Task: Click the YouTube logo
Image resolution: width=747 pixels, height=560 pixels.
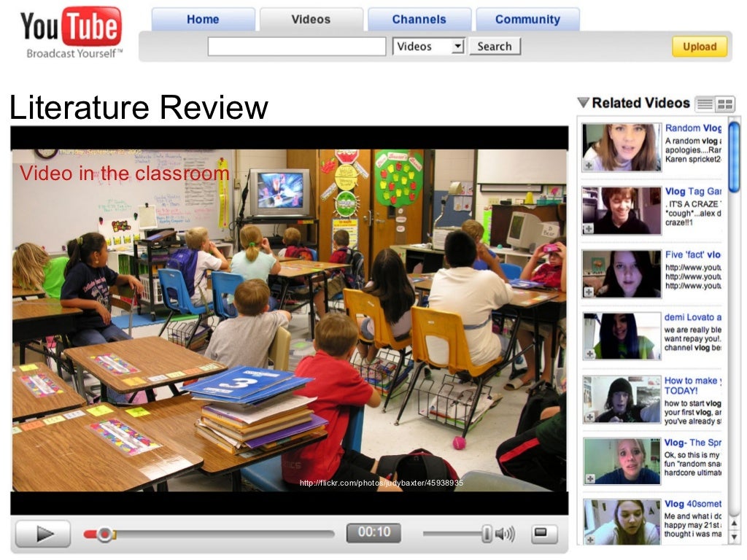Action: point(71,32)
